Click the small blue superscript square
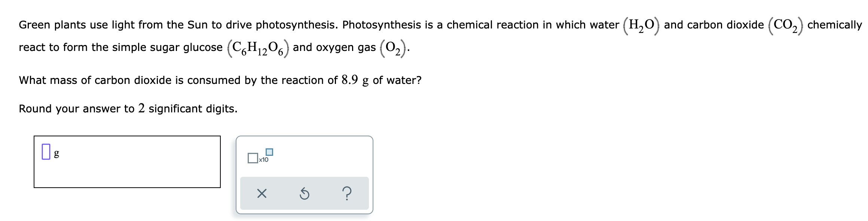The height and width of the screenshot is (221, 868). click(269, 152)
